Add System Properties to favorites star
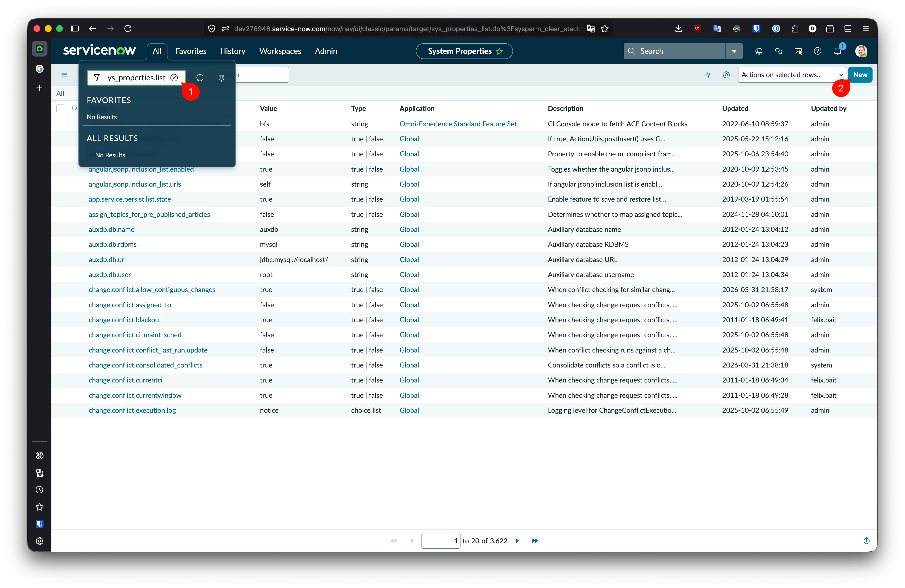 coord(499,51)
